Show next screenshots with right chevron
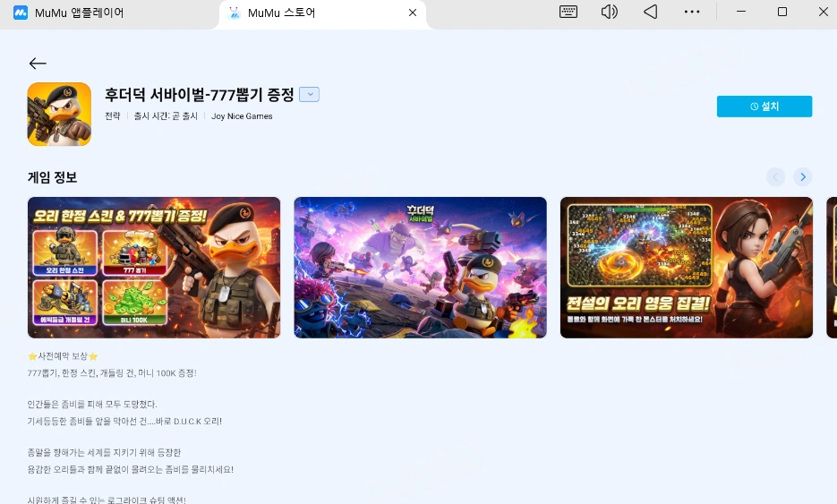 [803, 176]
